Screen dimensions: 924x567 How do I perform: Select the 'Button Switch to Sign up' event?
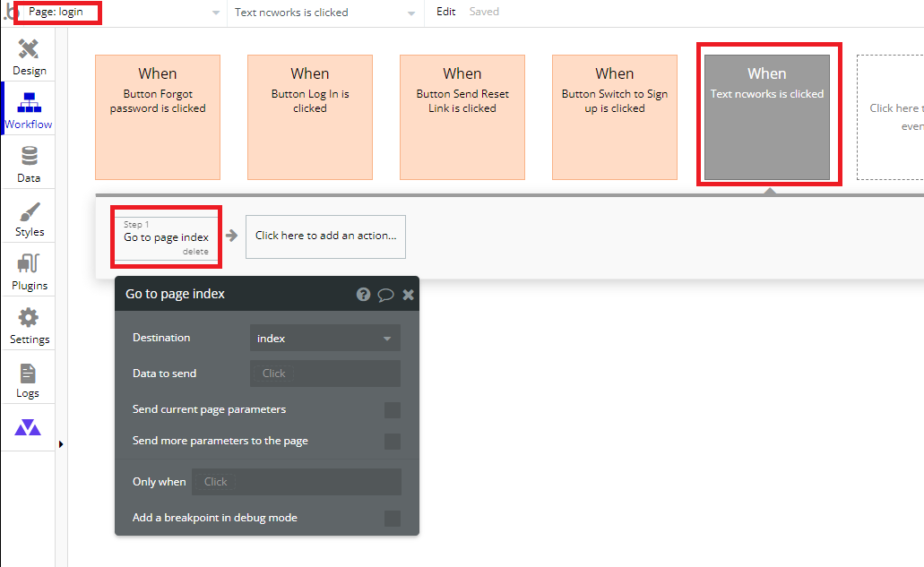[x=615, y=117]
